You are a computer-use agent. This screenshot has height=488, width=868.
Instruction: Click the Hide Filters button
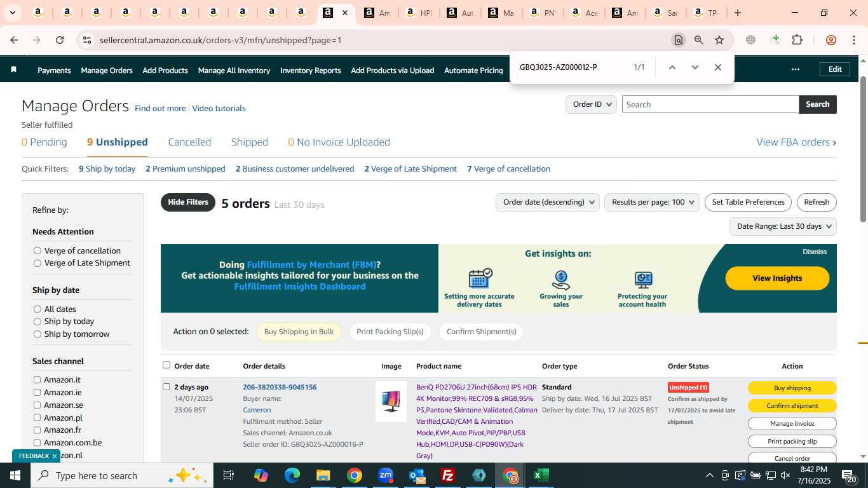pos(188,202)
